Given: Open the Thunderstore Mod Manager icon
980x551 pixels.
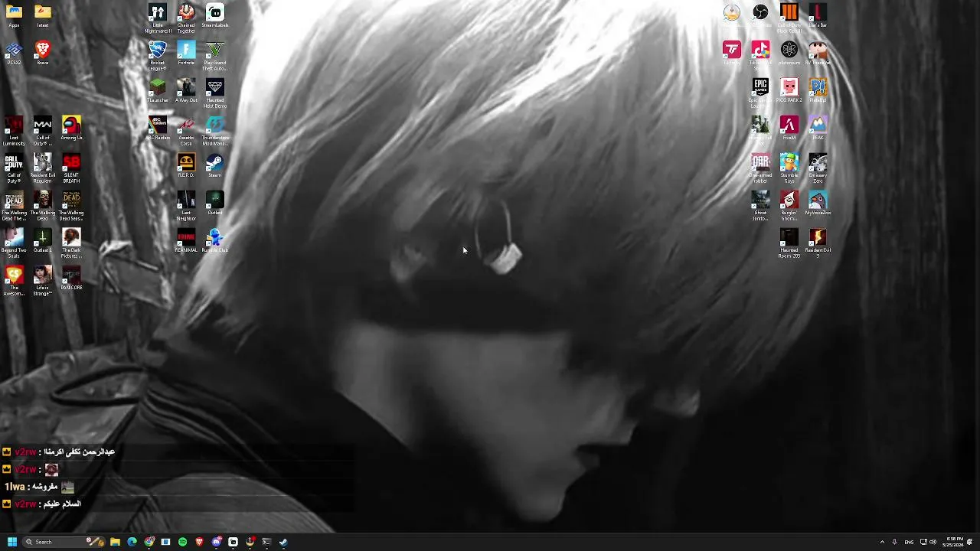Looking at the screenshot, I should 215,131.
